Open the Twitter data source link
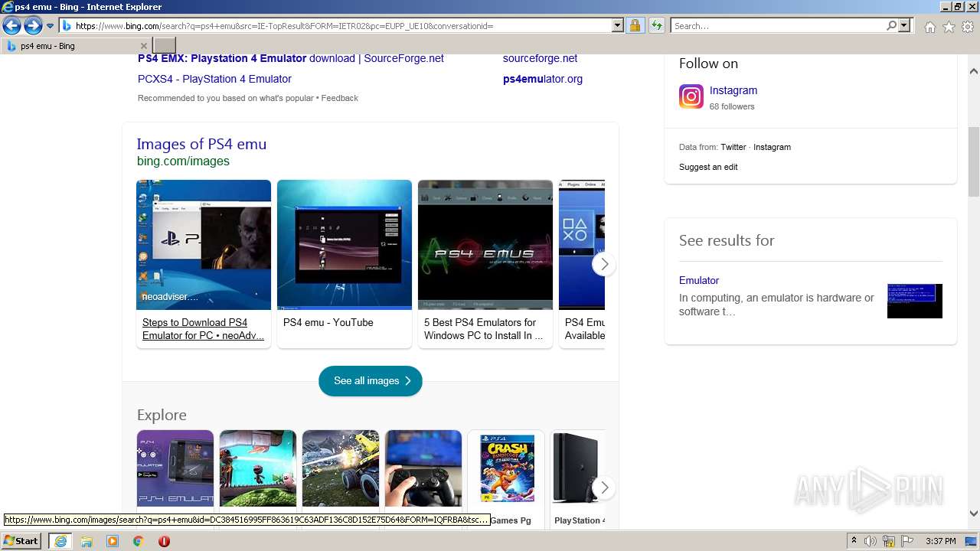The height and width of the screenshot is (551, 980). tap(733, 147)
